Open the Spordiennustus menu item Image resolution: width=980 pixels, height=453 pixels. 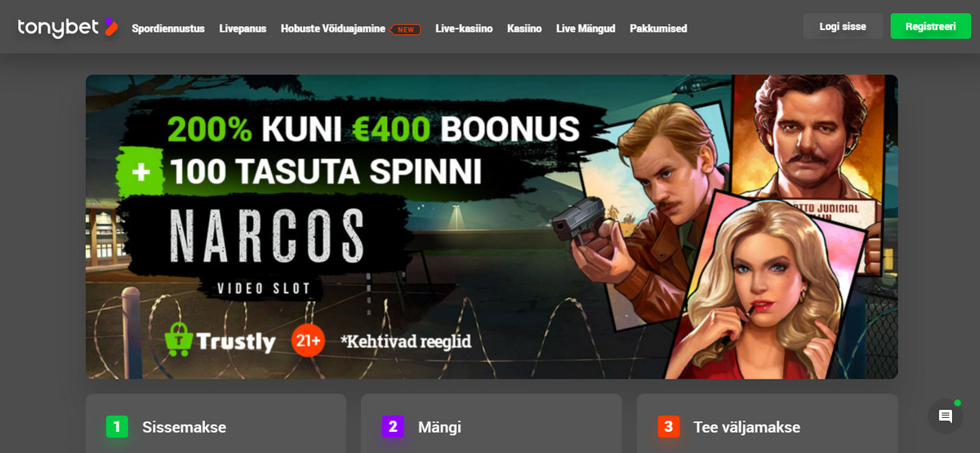point(168,29)
